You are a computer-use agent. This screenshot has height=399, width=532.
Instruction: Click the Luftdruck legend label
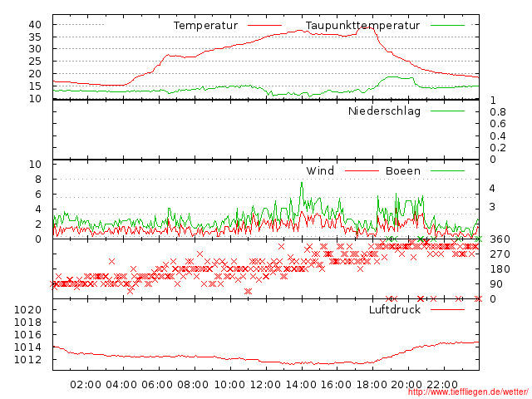coord(395,309)
